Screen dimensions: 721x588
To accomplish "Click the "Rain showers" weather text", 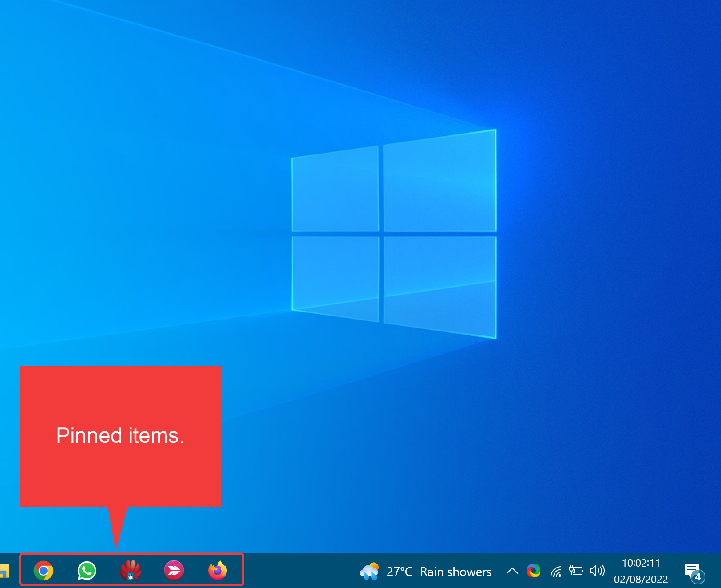I will 456,572.
